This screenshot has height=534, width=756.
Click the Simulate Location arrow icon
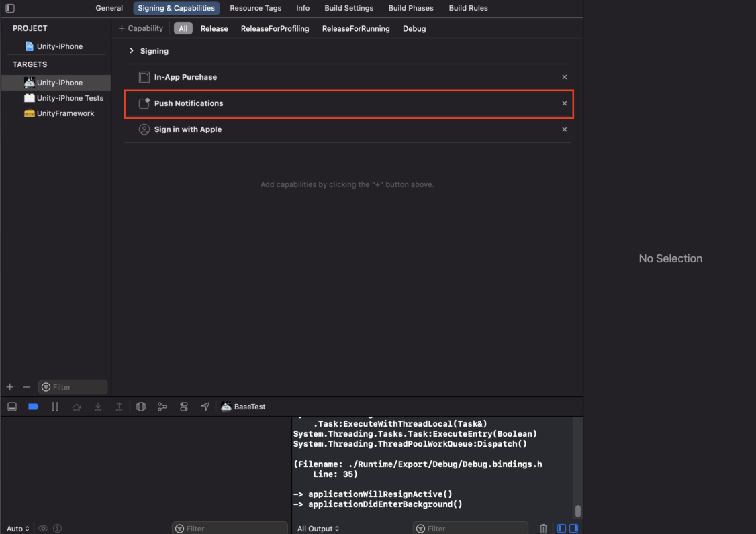(x=205, y=407)
